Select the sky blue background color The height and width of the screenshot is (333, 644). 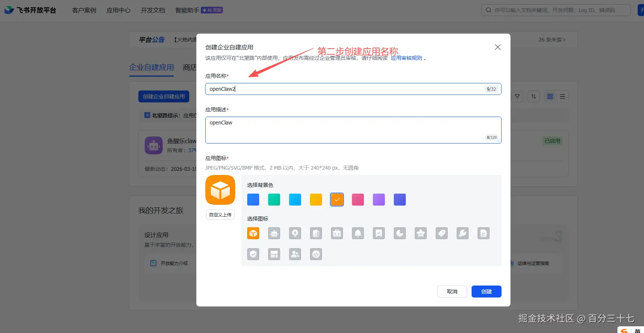(295, 200)
